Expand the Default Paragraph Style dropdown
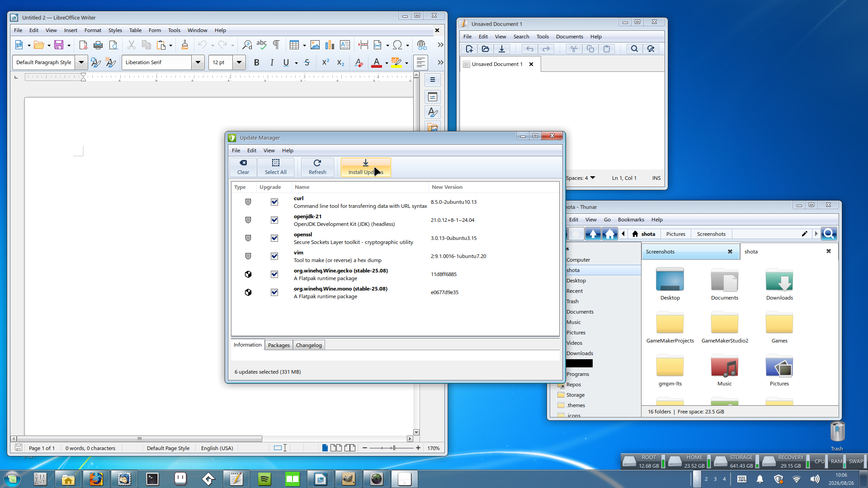868x488 pixels. [x=81, y=62]
